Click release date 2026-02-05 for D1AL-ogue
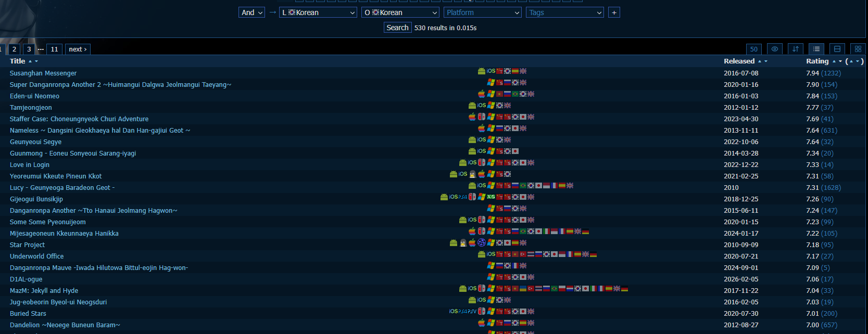Viewport: 868px width, 334px height. 741,279
